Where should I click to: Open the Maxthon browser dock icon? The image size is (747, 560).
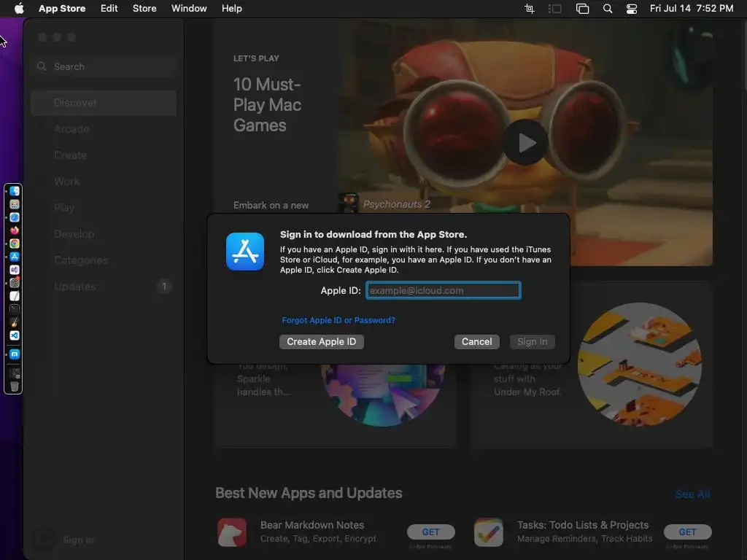15,354
